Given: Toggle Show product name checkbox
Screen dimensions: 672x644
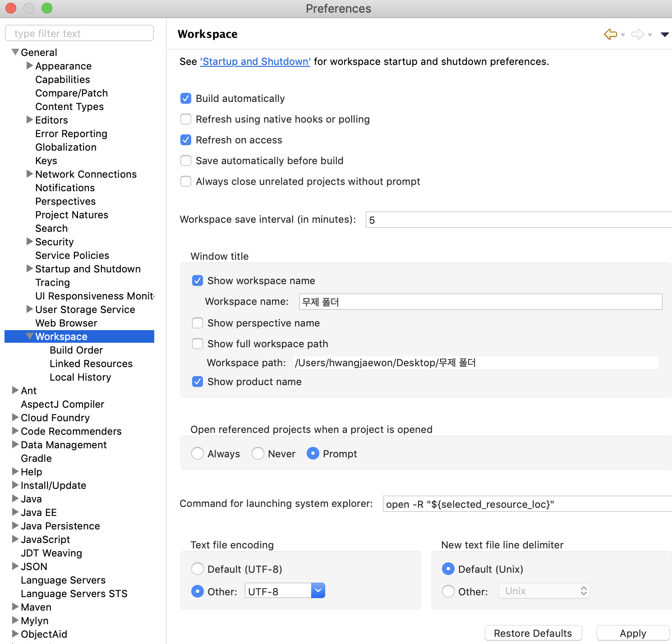Looking at the screenshot, I should click(x=198, y=382).
